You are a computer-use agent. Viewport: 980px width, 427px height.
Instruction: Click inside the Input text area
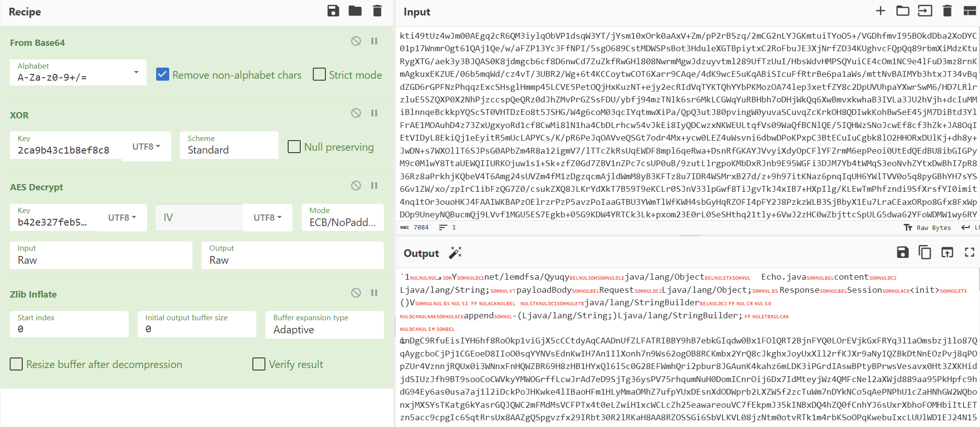point(688,124)
